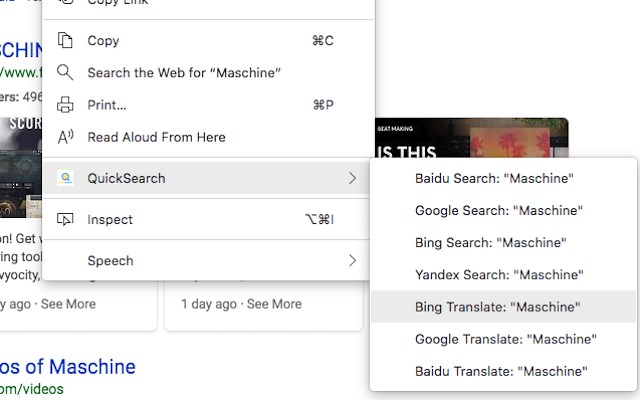This screenshot has height=400, width=640.
Task: Click the Copy icon in context menu
Action: (66, 41)
